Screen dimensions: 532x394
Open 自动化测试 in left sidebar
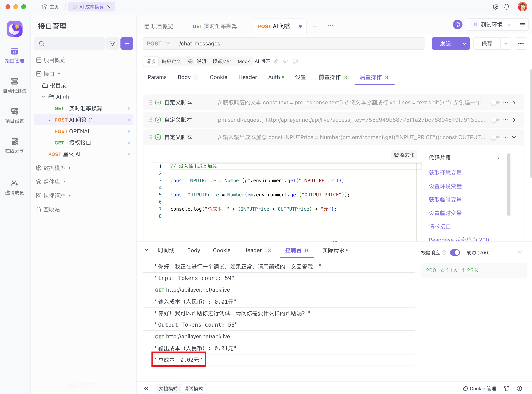pyautogui.click(x=15, y=85)
